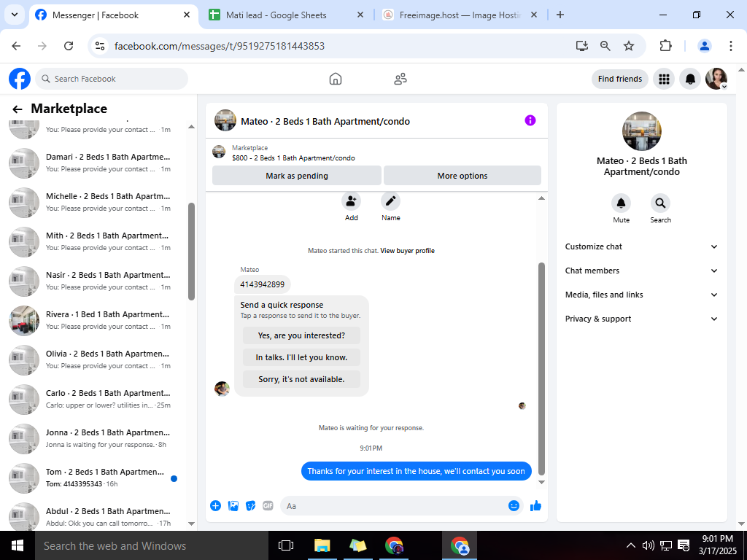Select the Messenger Facebook tab
The height and width of the screenshot is (560, 747).
[113, 15]
